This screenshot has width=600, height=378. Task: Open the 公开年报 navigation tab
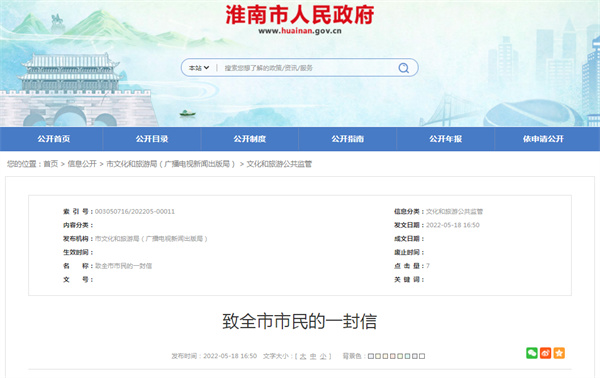(x=445, y=139)
